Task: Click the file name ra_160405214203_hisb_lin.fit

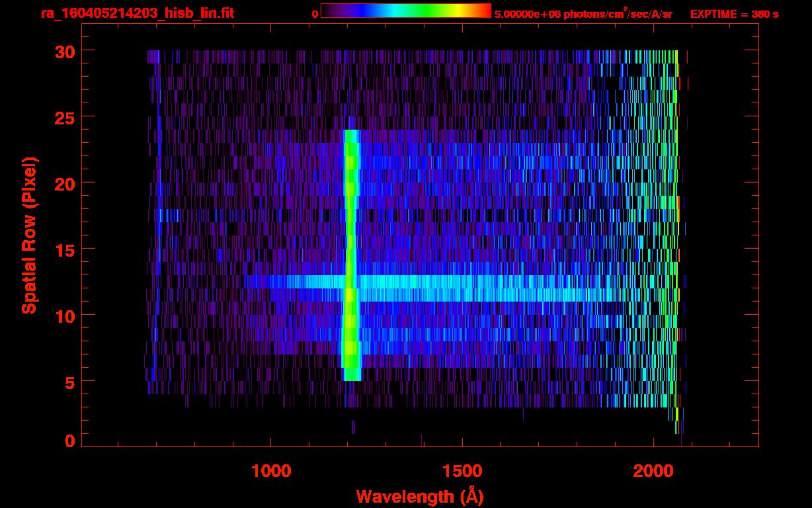Action: (137, 13)
